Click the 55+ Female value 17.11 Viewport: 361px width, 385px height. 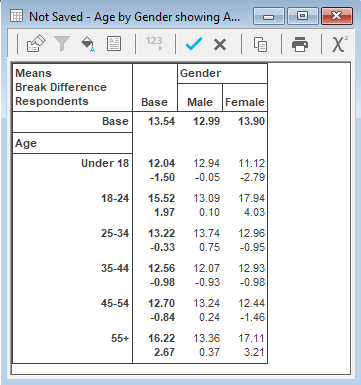tap(252, 338)
